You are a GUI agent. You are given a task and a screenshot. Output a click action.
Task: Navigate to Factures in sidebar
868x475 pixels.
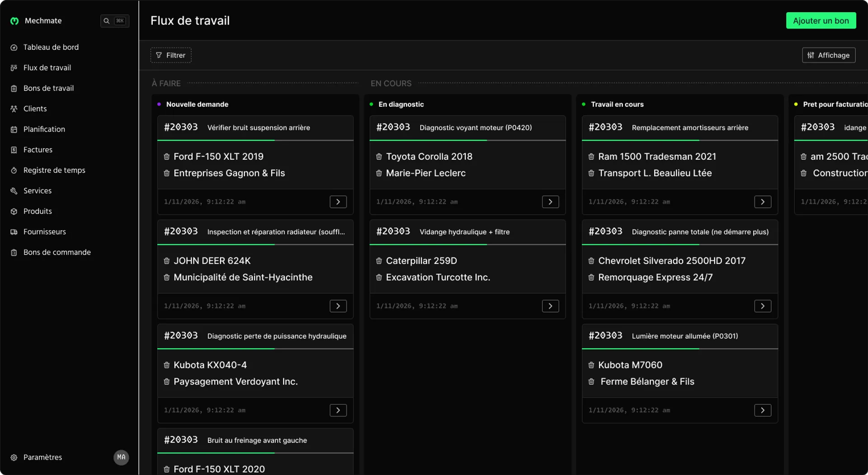(38, 150)
